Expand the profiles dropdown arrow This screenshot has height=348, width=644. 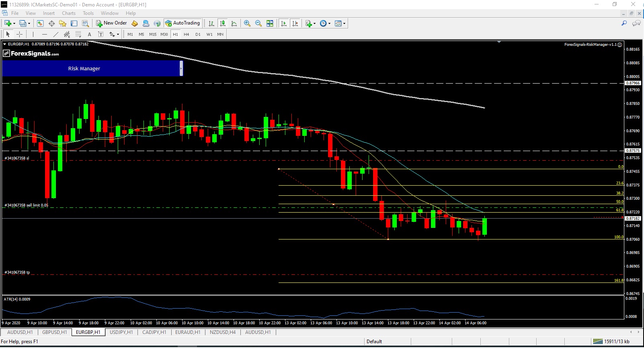[29, 23]
